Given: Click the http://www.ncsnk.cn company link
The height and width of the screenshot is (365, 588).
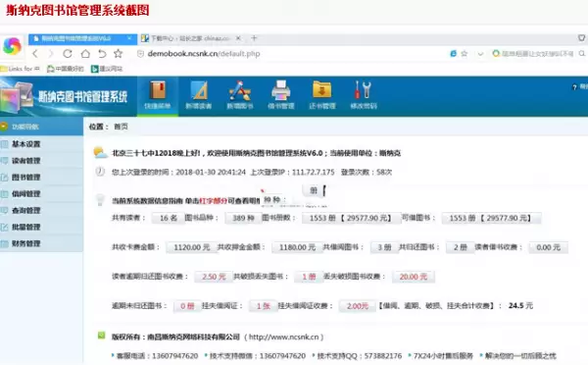Looking at the screenshot, I should pos(284,337).
